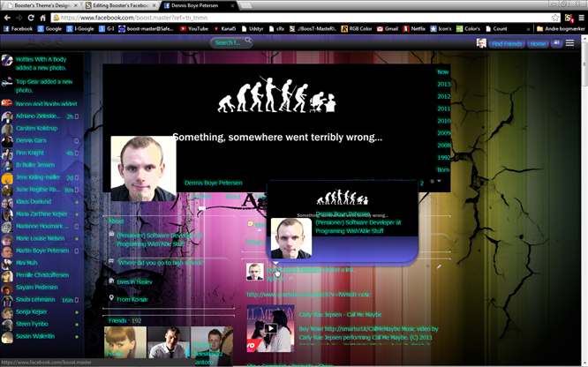Screen dimensions: 588x367
Task: Open a new browser tab
Action: click(x=246, y=5)
